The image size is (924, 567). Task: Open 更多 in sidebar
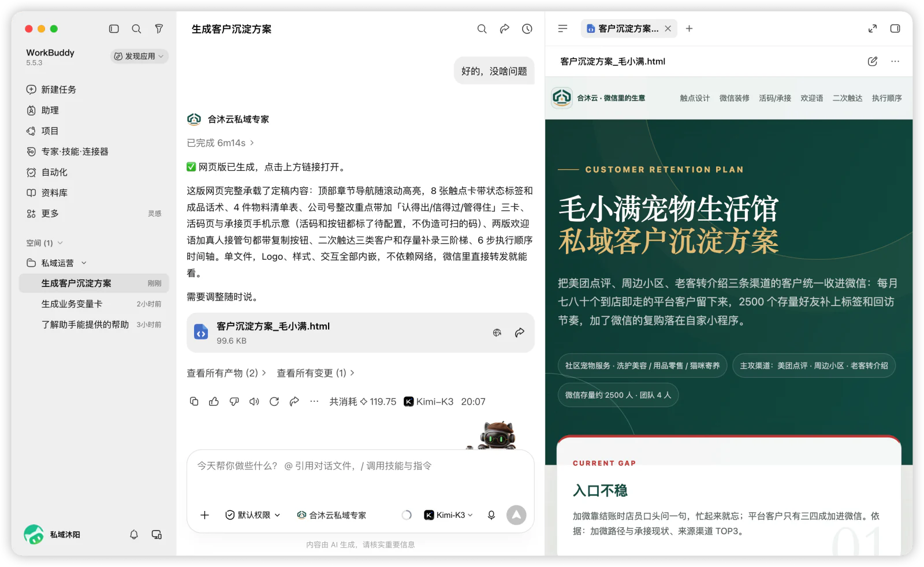tap(94, 214)
